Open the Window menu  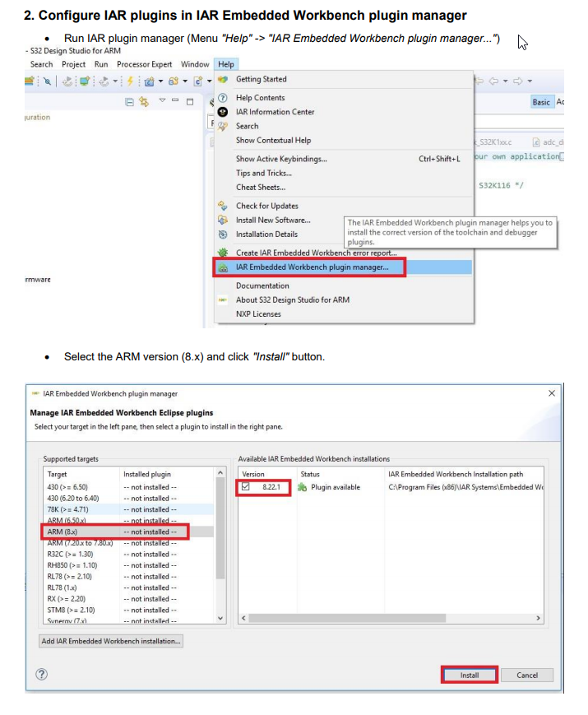(195, 64)
